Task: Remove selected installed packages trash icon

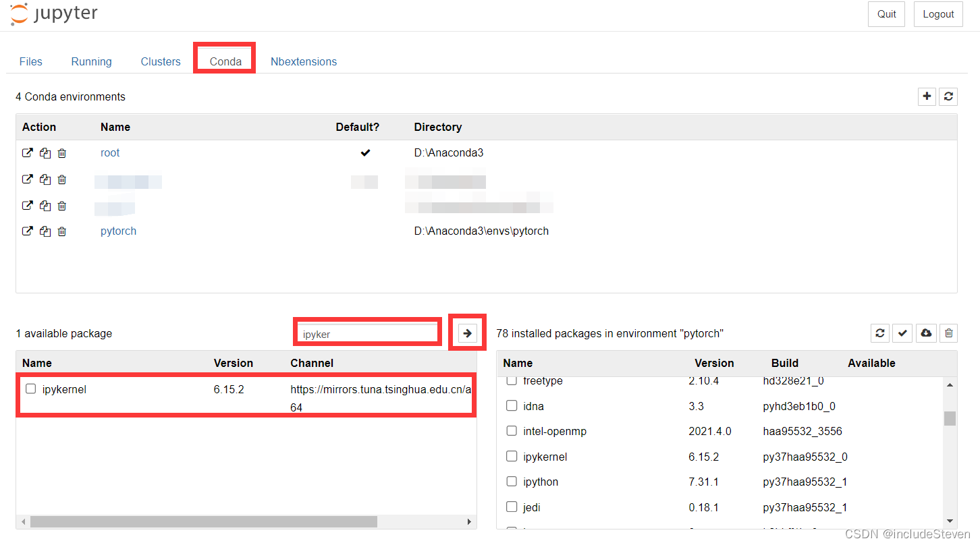Action: 949,333
